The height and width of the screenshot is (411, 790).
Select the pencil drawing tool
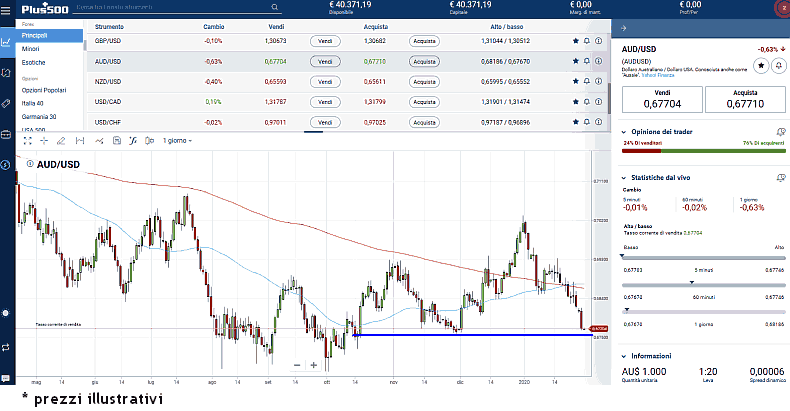point(61,140)
